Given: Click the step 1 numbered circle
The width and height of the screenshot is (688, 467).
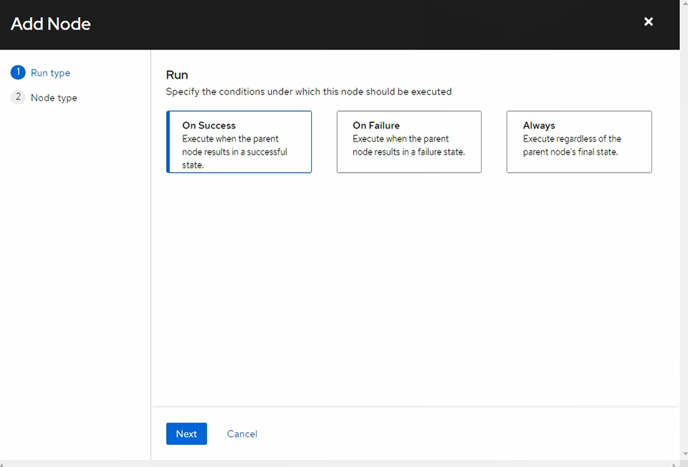Looking at the screenshot, I should point(17,73).
